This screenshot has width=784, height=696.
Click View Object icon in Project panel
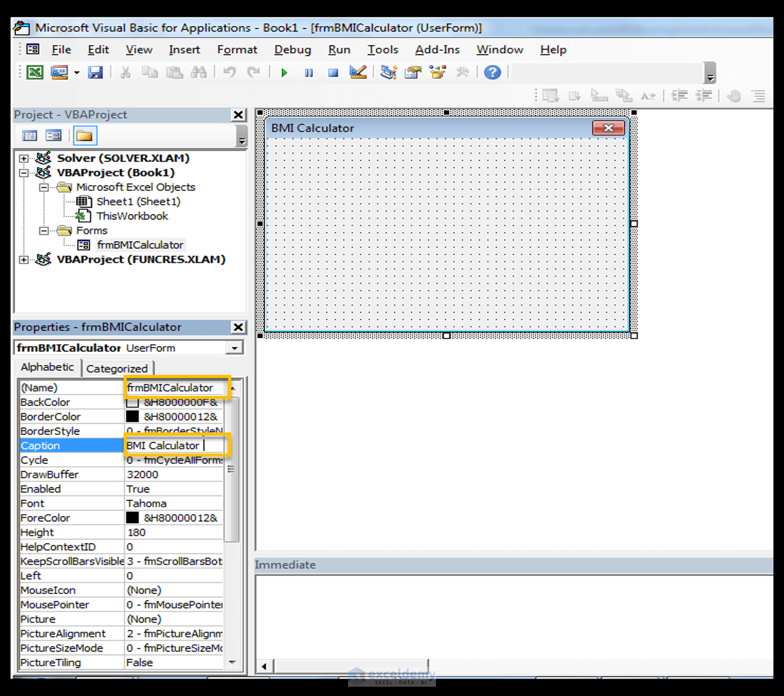54,135
